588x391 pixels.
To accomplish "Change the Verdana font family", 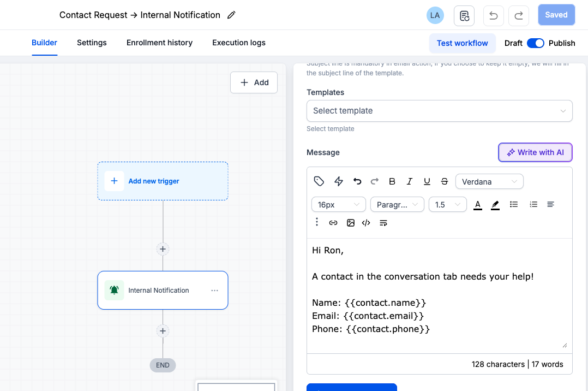I will point(489,181).
